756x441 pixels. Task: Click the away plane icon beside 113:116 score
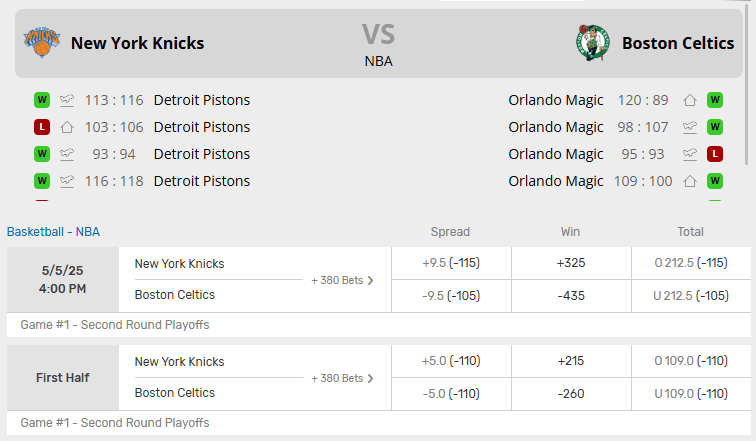pyautogui.click(x=67, y=100)
